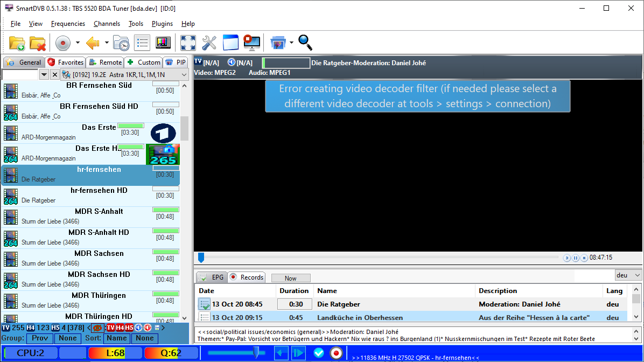
Task: Click the L:68 signal level bar
Action: coord(115,353)
